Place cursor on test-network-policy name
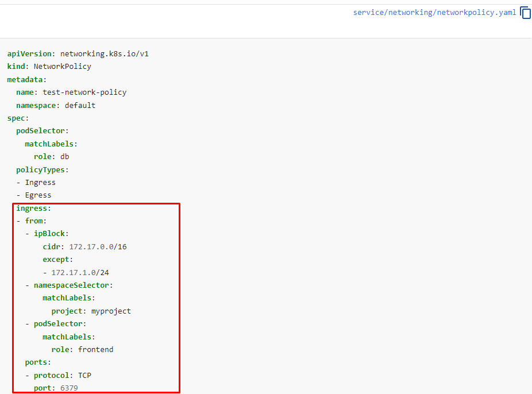 [x=84, y=92]
